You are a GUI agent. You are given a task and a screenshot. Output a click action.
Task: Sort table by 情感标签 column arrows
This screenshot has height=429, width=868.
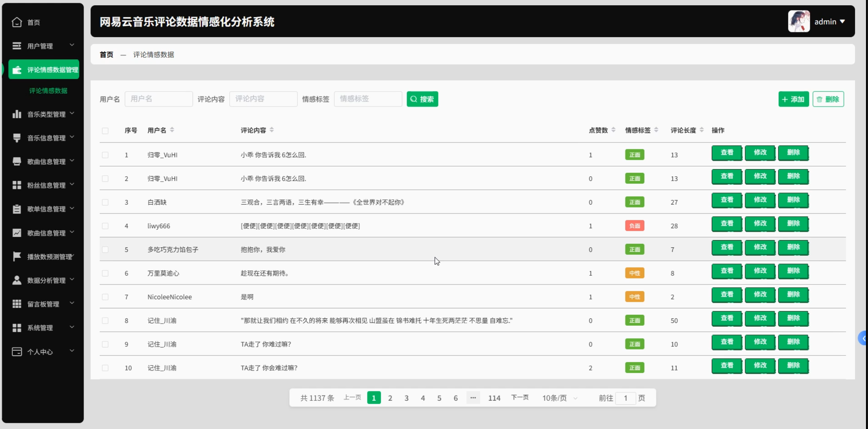point(656,130)
